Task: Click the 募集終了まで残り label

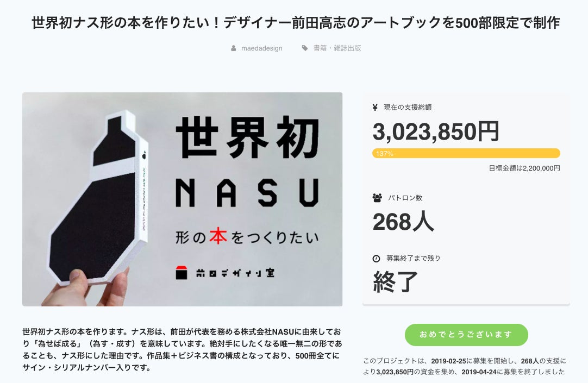Action: 413,259
